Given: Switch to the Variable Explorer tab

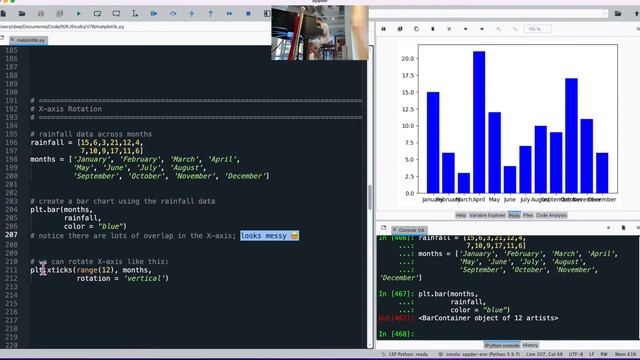Looking at the screenshot, I should click(x=487, y=215).
